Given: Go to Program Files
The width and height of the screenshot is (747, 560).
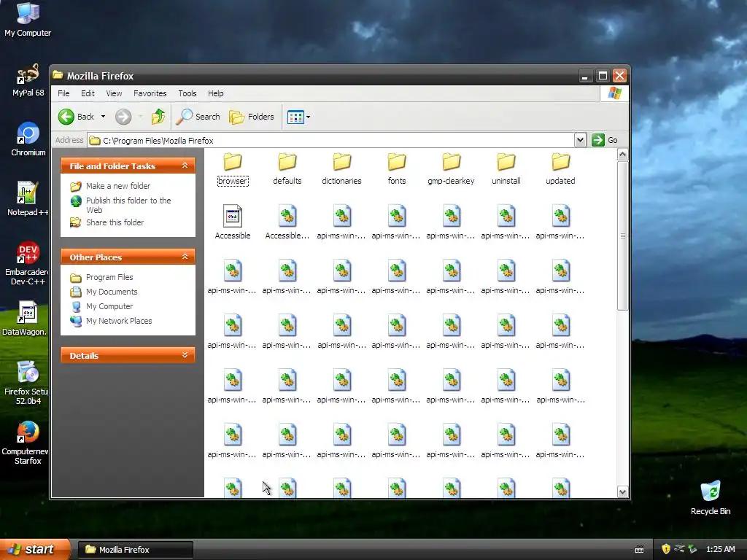Looking at the screenshot, I should pyautogui.click(x=101, y=277).
